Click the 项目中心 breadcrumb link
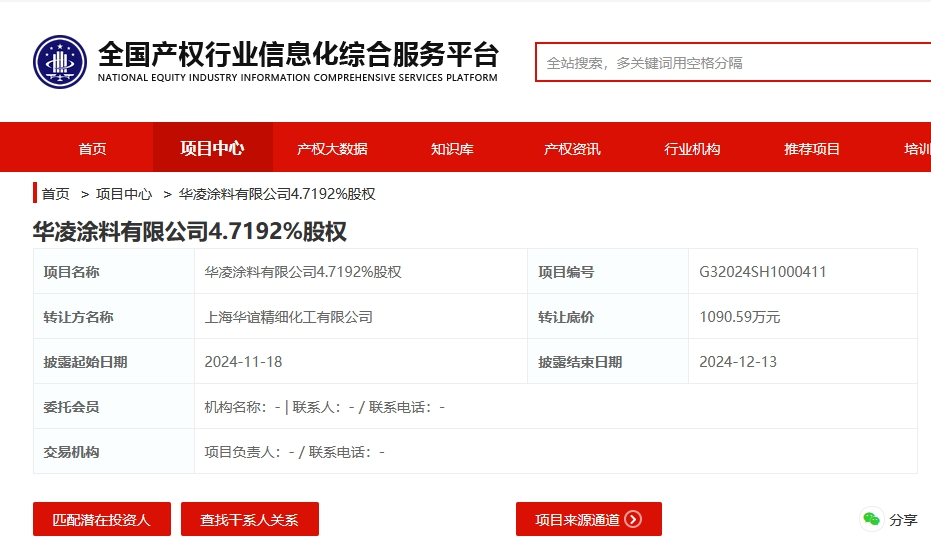This screenshot has height=558, width=931. point(124,194)
